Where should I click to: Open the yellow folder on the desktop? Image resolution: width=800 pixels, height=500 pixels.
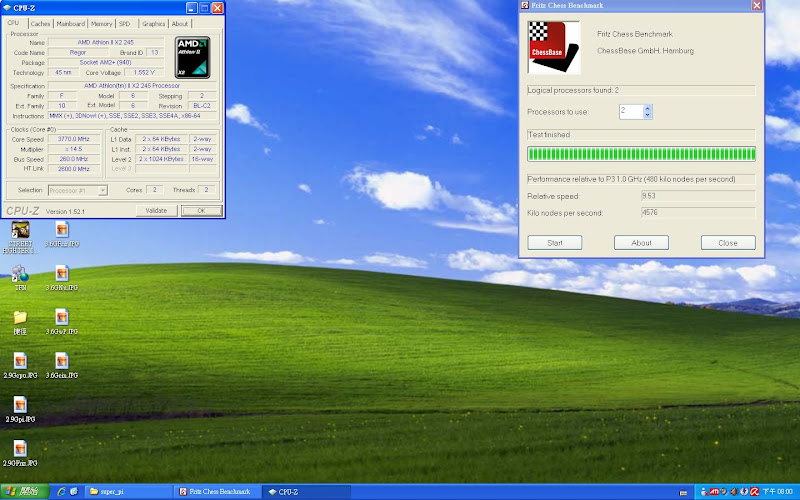(20, 317)
